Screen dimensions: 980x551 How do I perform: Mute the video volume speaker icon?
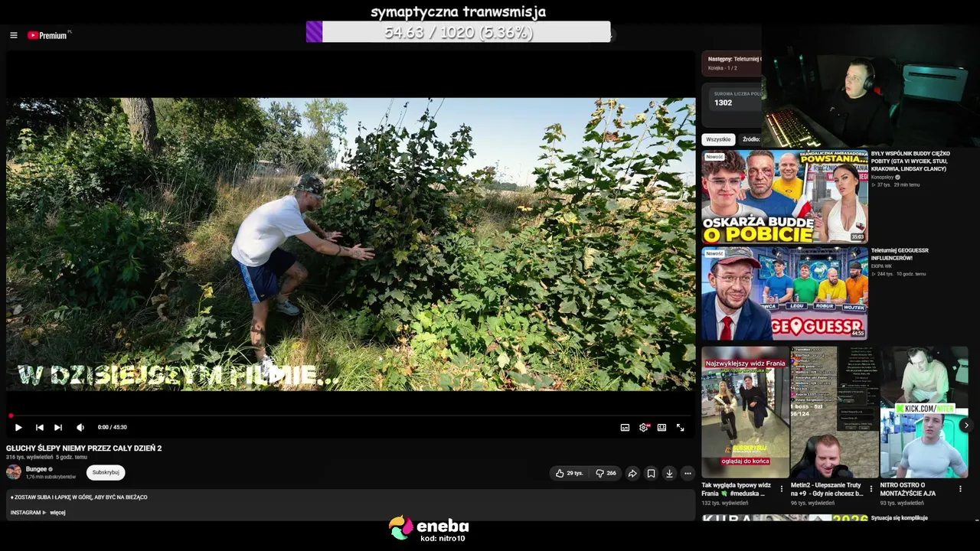(x=80, y=428)
